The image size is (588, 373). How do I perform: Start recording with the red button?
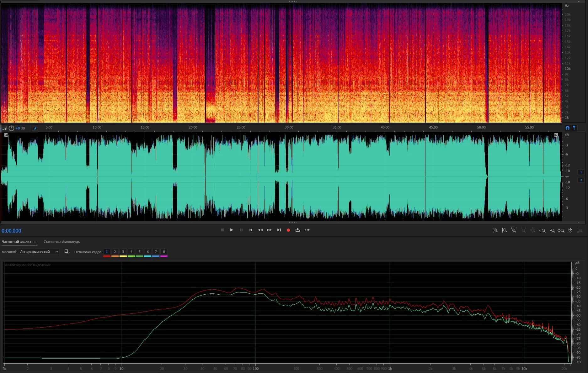(x=288, y=230)
